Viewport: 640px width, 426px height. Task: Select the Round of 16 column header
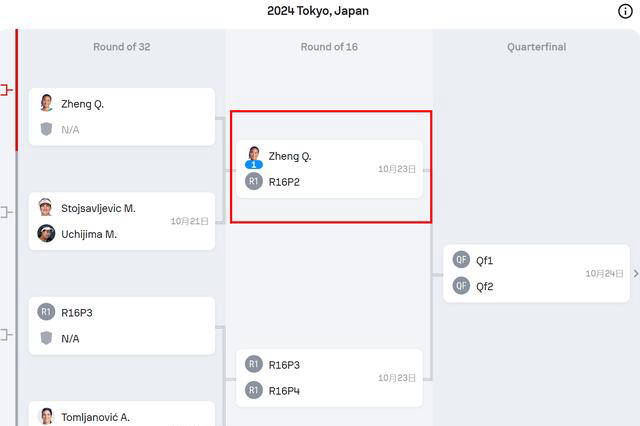coord(329,47)
